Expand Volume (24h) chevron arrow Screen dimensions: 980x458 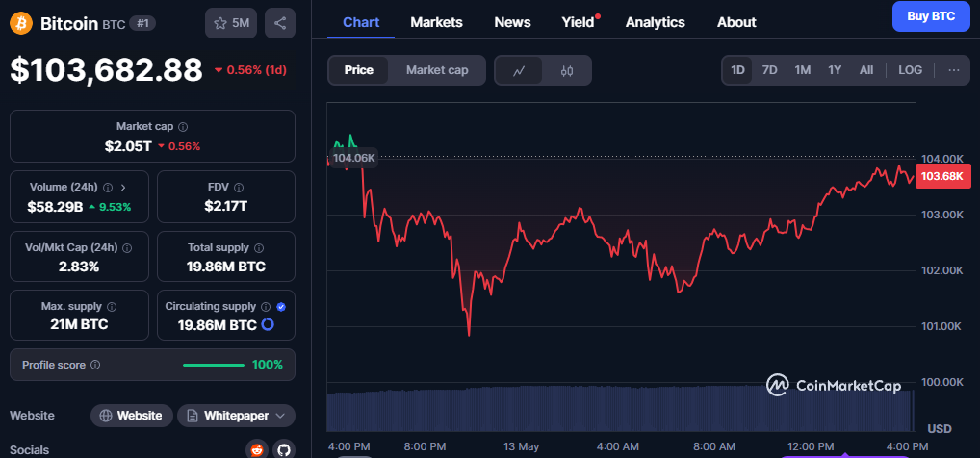tap(123, 188)
